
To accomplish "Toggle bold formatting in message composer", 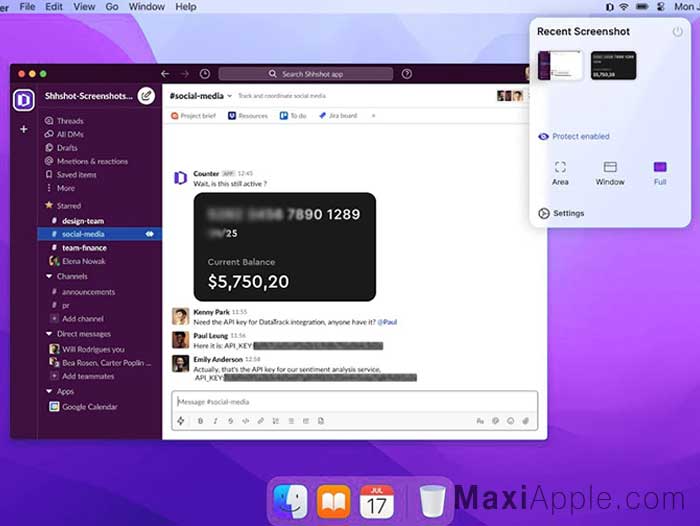I will click(x=200, y=421).
